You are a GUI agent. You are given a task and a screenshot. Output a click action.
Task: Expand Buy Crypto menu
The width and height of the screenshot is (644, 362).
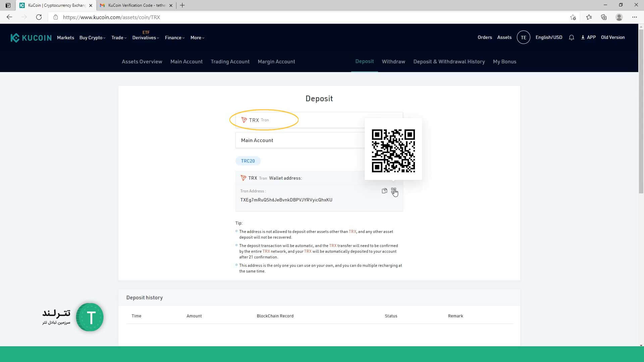tap(92, 38)
